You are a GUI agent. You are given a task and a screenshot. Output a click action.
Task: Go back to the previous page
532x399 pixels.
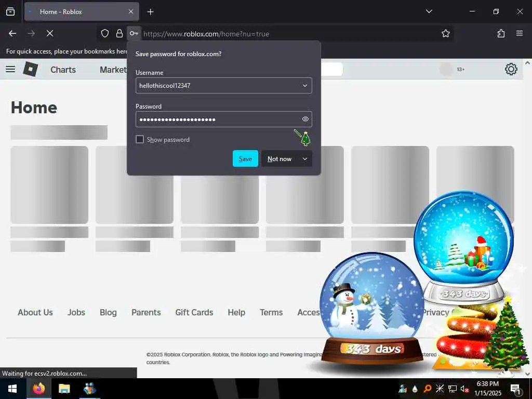point(12,33)
